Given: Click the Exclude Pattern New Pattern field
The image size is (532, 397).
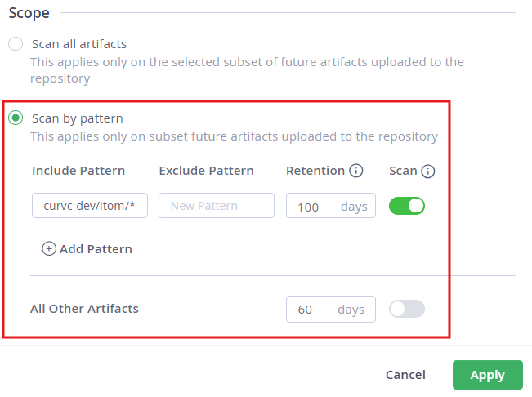Looking at the screenshot, I should [x=217, y=206].
